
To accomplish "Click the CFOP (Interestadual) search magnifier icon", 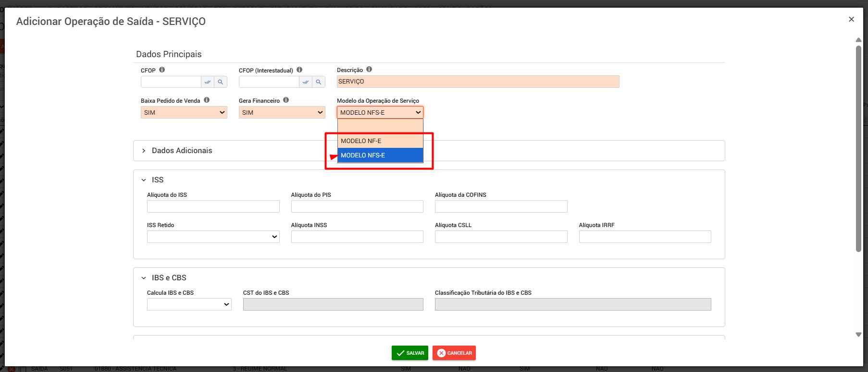I will tap(319, 82).
